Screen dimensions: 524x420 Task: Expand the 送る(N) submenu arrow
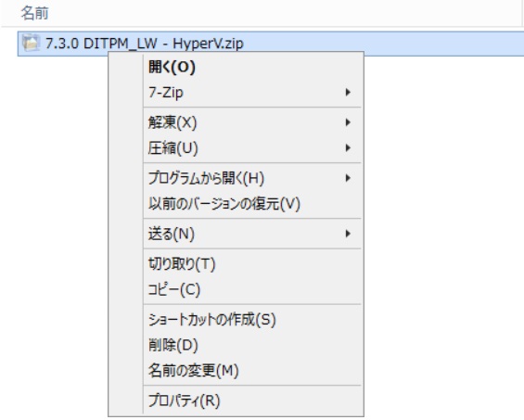348,234
